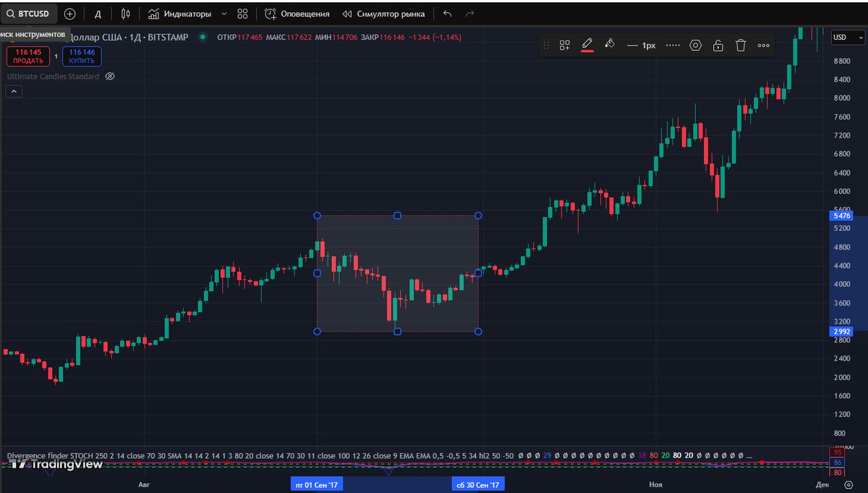Click the TradingView logo
The image size is (868, 493).
(x=55, y=464)
